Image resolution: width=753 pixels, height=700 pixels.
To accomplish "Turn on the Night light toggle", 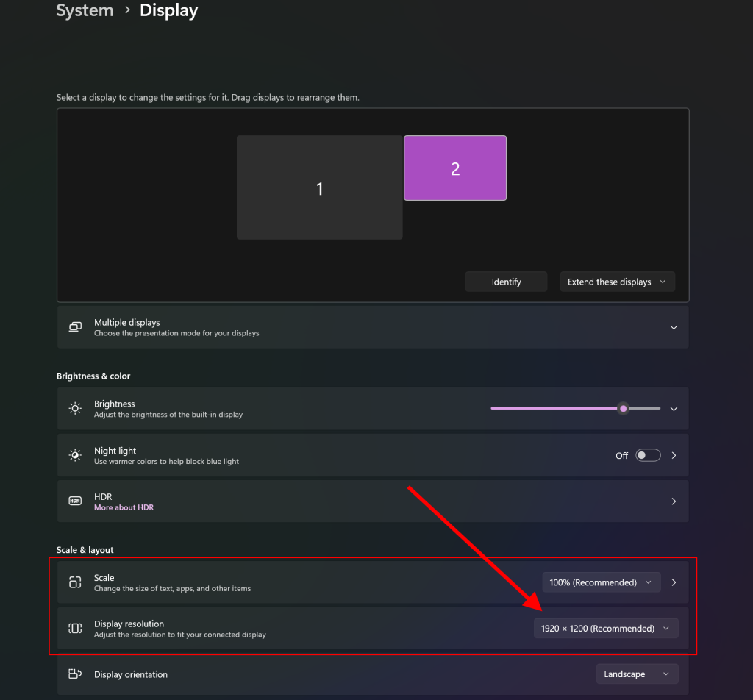I will (648, 455).
